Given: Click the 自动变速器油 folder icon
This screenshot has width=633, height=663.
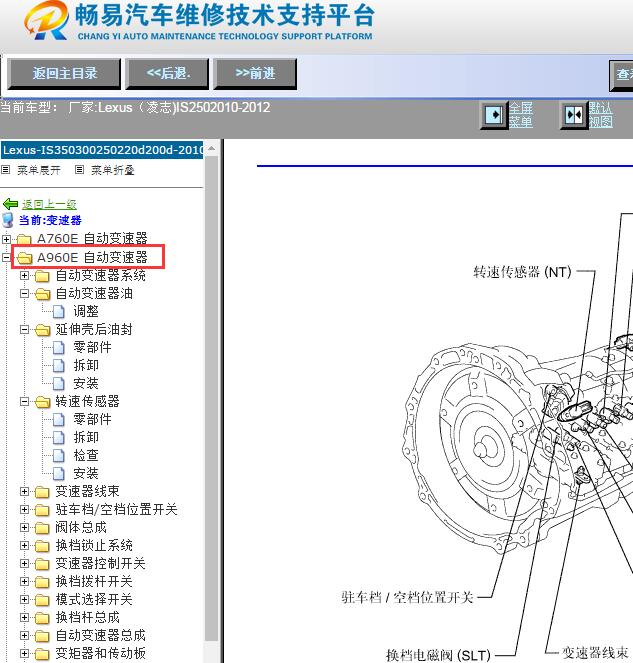Looking at the screenshot, I should (x=42, y=294).
